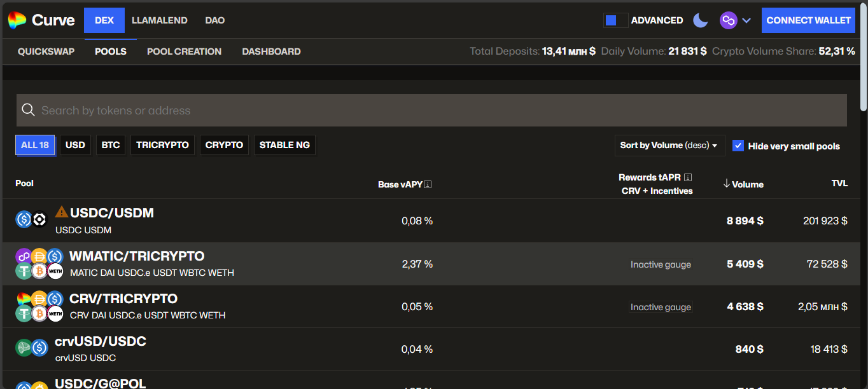The height and width of the screenshot is (389, 868).
Task: Open Sort by Volume dropdown
Action: click(x=669, y=146)
